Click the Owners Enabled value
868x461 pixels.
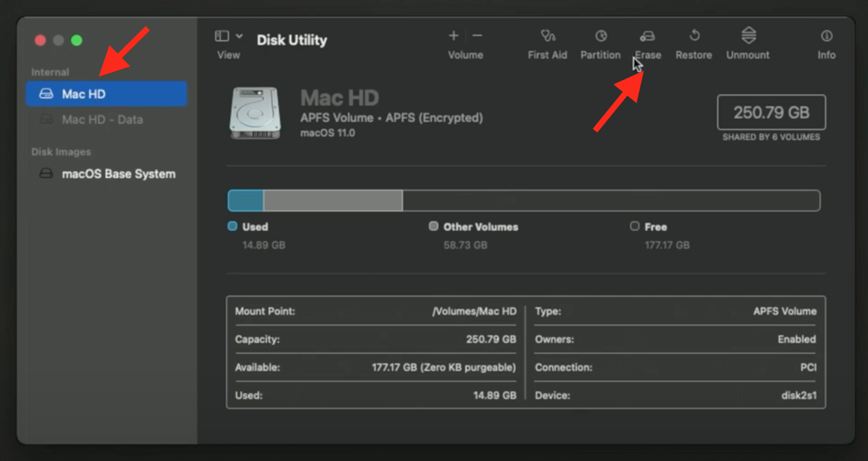point(797,339)
